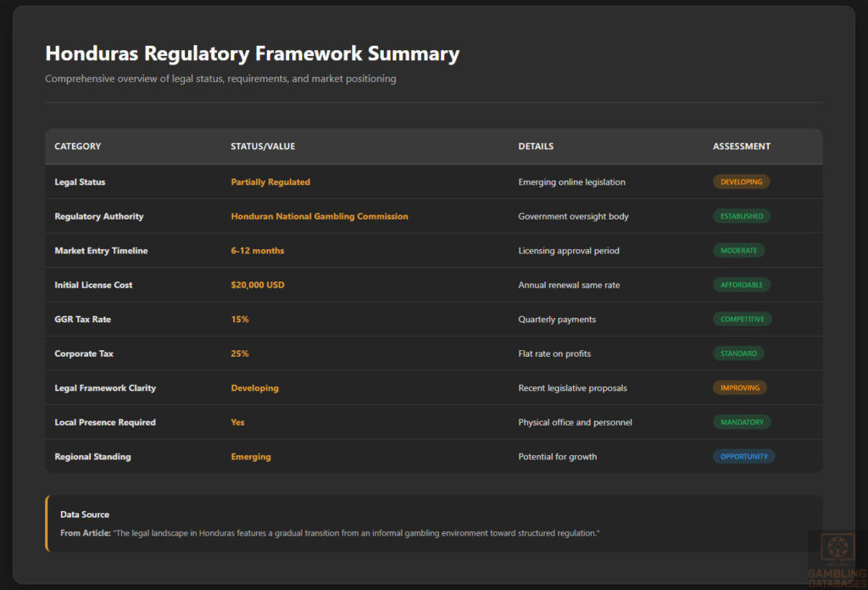Click the COMPETITIVE assessment badge
This screenshot has height=590, width=868.
742,319
